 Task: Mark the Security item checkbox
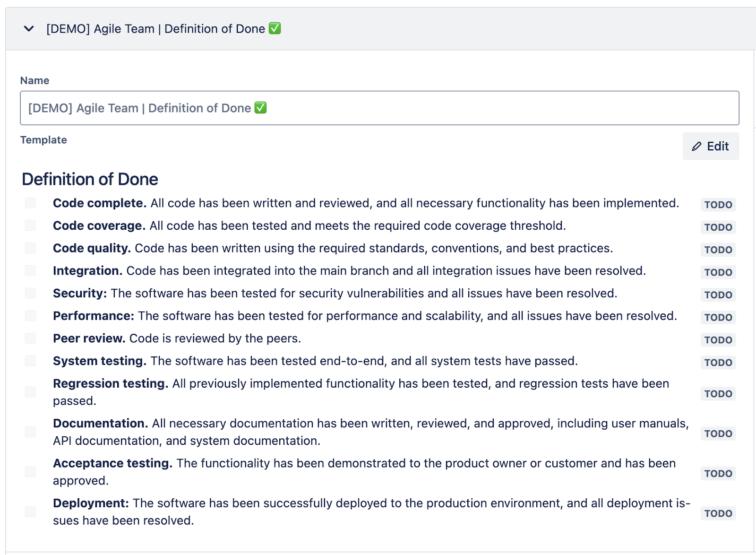click(x=30, y=293)
